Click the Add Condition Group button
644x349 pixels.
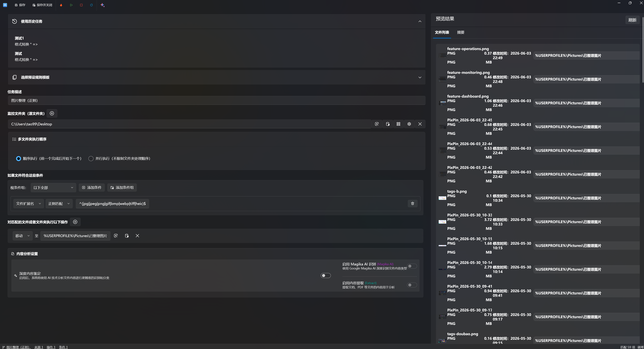coord(122,188)
